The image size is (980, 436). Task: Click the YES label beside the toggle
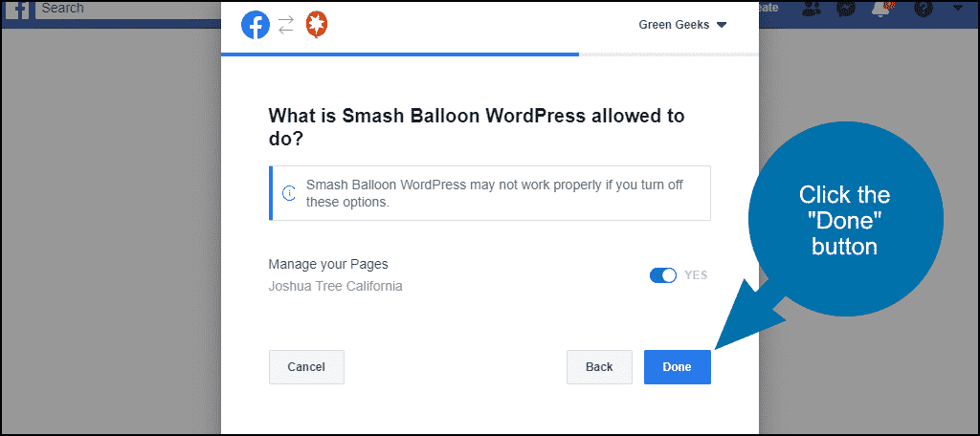tap(696, 274)
